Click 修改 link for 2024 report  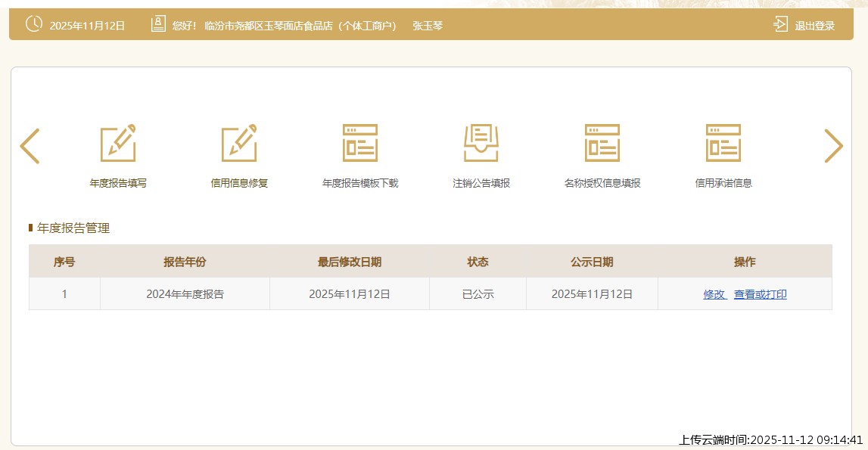pyautogui.click(x=714, y=294)
